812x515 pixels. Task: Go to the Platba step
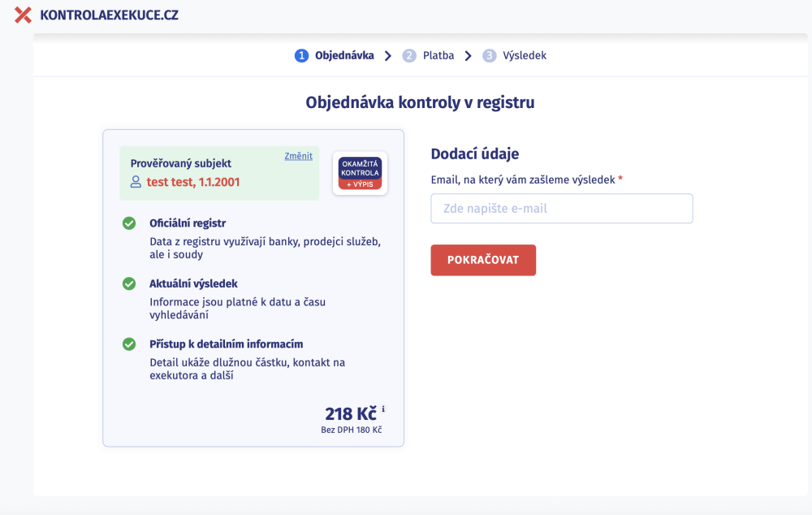[438, 56]
